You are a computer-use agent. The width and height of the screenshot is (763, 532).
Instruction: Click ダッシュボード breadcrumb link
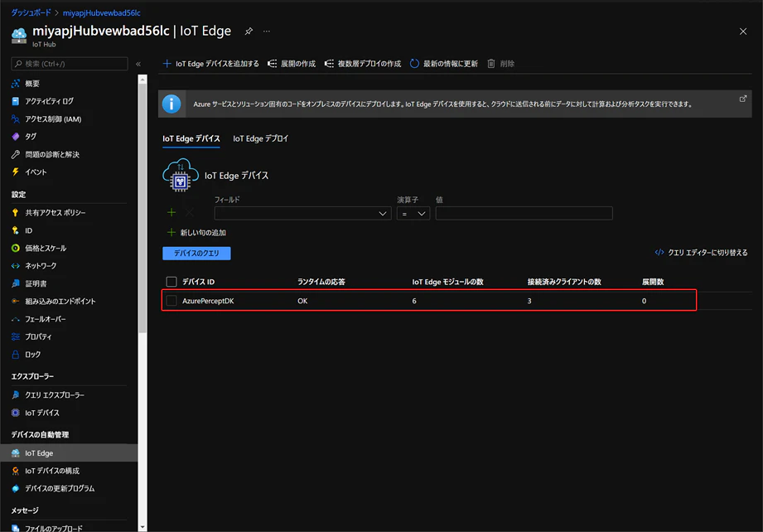click(31, 12)
